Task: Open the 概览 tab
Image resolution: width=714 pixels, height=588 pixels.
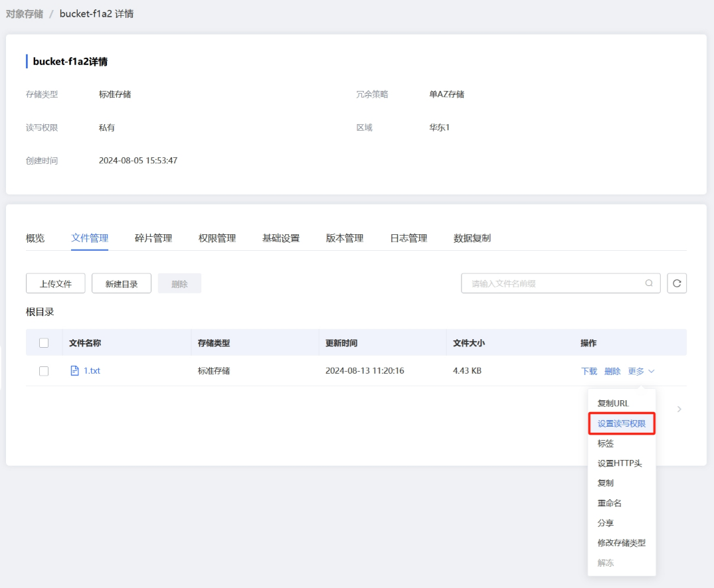Action: click(x=35, y=238)
